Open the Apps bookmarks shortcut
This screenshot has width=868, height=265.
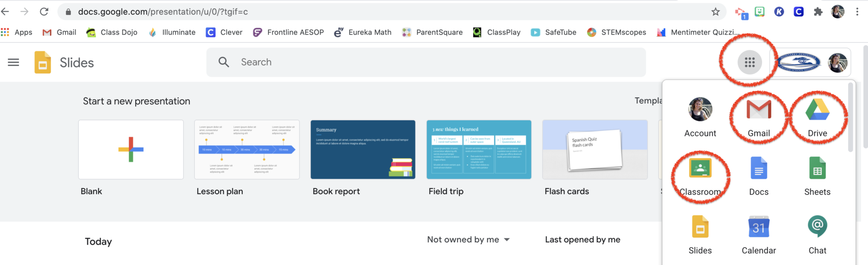tap(17, 32)
